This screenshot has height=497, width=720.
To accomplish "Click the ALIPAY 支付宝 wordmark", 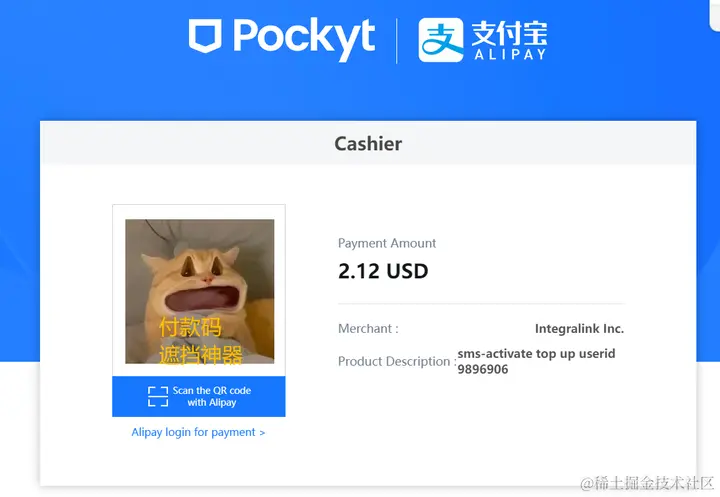I will click(x=509, y=40).
